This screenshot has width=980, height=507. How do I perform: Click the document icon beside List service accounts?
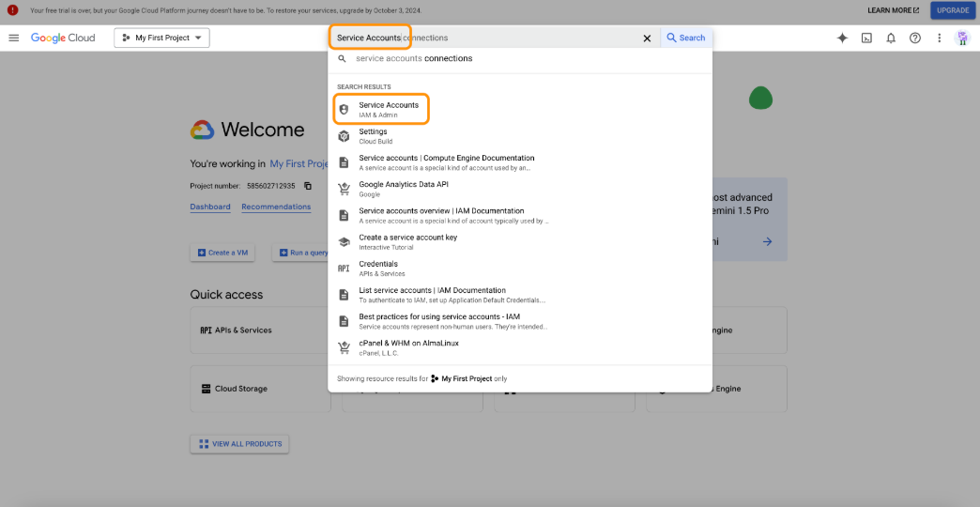(344, 295)
